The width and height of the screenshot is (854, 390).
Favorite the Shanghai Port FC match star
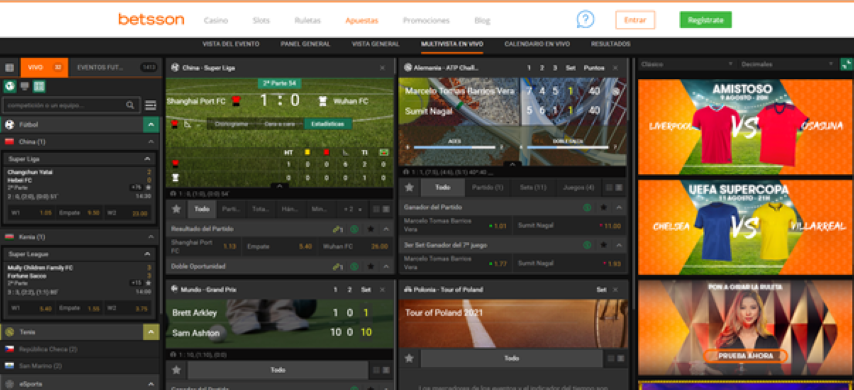click(x=176, y=209)
